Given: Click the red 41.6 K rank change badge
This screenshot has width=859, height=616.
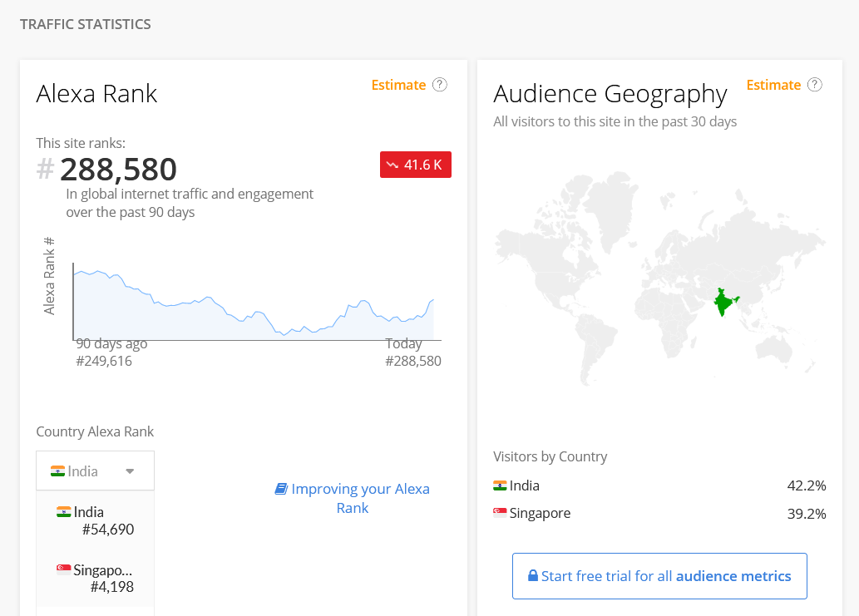Looking at the screenshot, I should [416, 165].
